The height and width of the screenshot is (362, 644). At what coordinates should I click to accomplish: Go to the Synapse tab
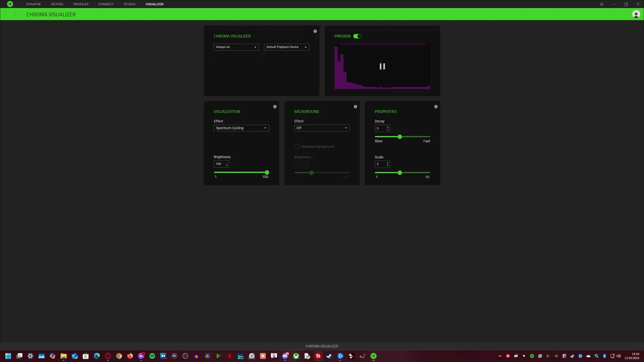(x=34, y=4)
